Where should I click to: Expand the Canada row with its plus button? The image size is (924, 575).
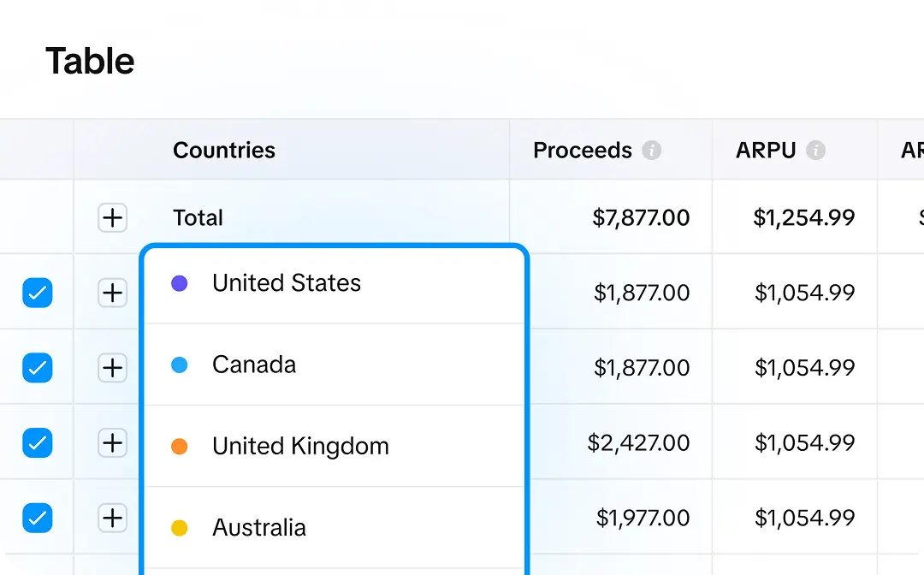(112, 368)
